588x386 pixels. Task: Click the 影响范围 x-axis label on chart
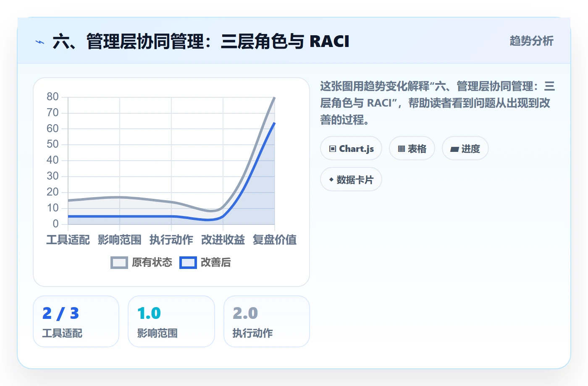(x=120, y=240)
